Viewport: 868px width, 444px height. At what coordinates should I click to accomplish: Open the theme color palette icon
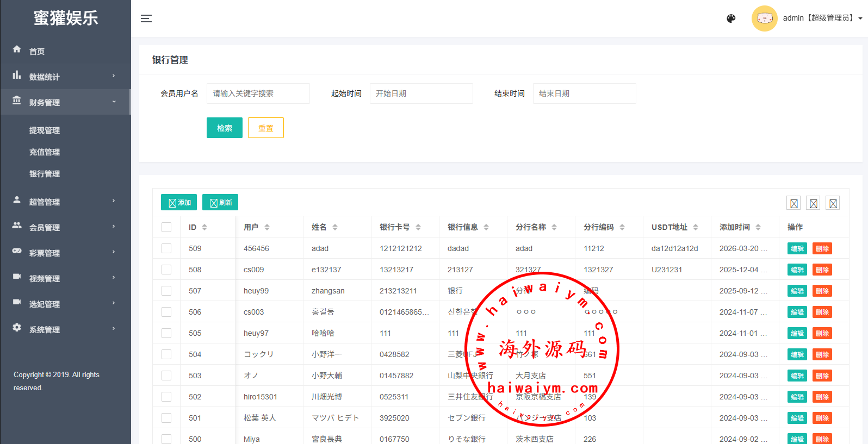coord(731,18)
